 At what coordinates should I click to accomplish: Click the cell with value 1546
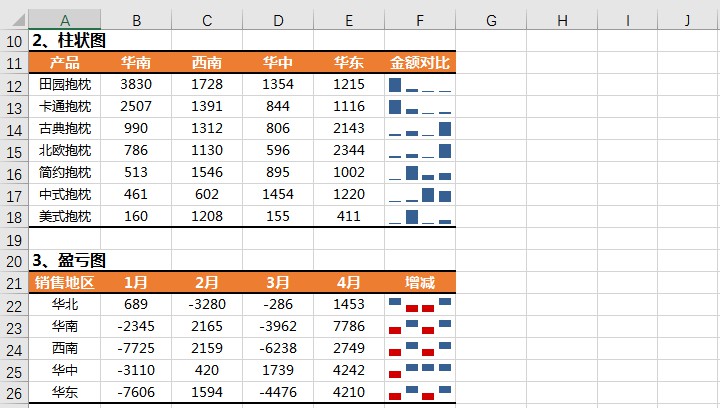click(207, 173)
